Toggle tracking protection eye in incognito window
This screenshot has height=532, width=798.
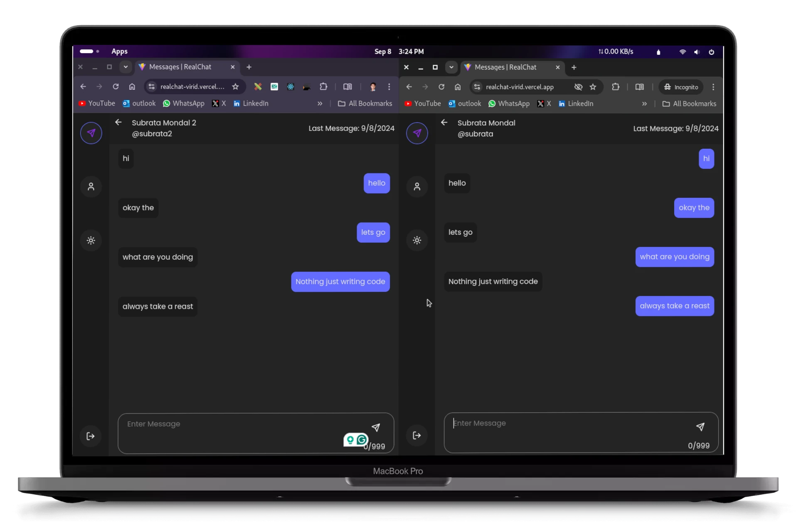coord(578,87)
